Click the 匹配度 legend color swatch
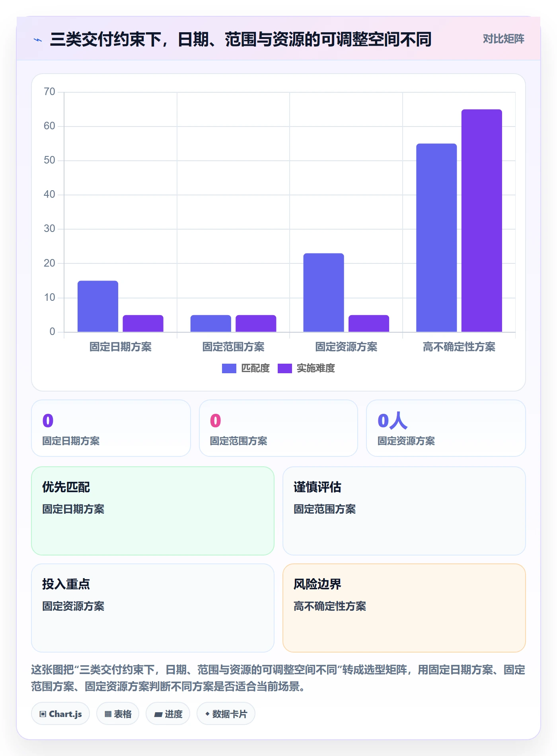This screenshot has width=557, height=756. tap(229, 368)
